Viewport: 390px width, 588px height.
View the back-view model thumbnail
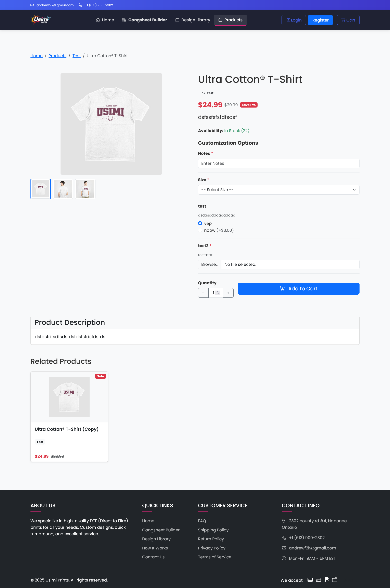click(63, 189)
